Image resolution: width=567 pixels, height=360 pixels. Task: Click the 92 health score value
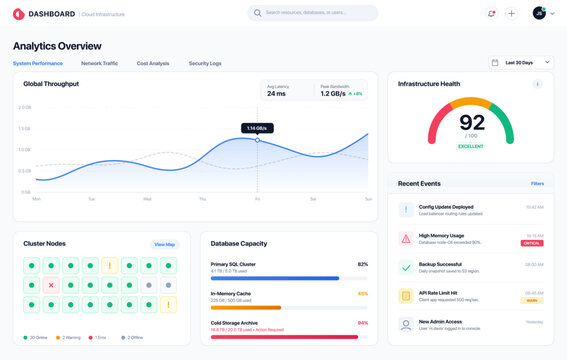click(x=472, y=123)
